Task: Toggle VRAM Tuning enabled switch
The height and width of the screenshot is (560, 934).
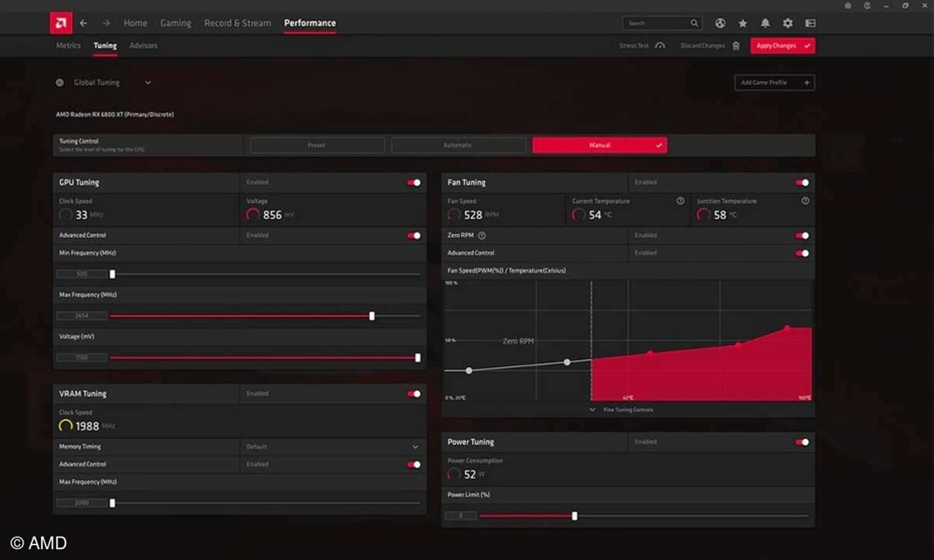Action: [413, 394]
